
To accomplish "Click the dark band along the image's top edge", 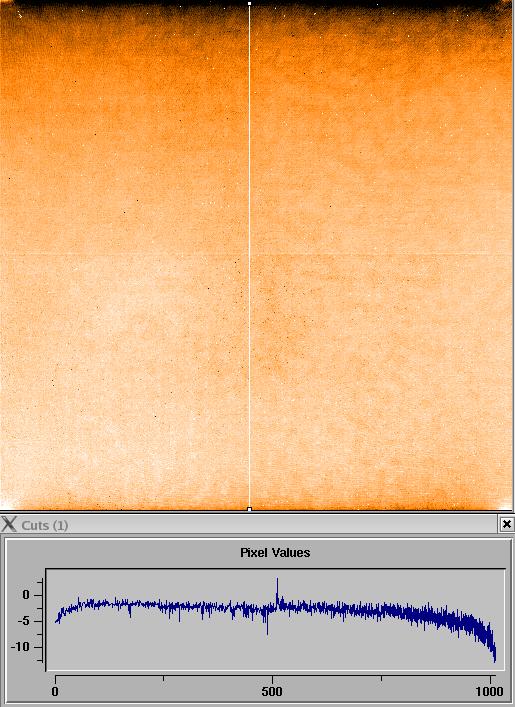I will click(258, 4).
